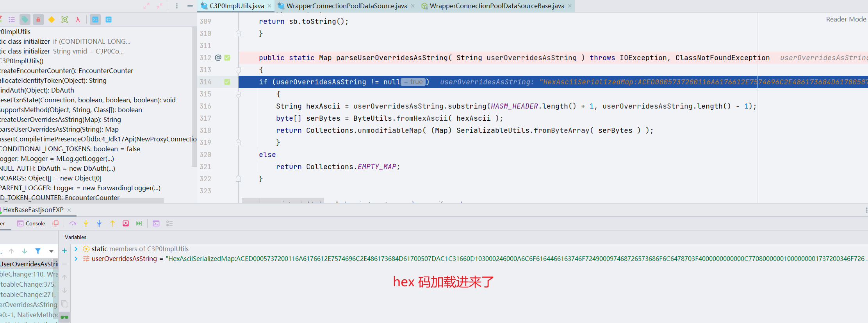Click the Evaluate Expression icon
868x323 pixels.
click(156, 223)
